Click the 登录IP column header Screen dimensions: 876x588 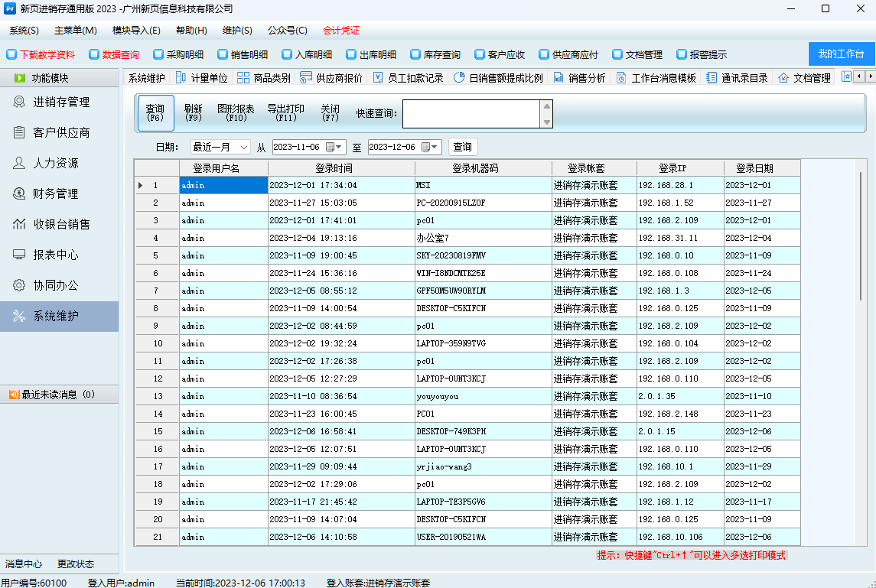coord(680,168)
